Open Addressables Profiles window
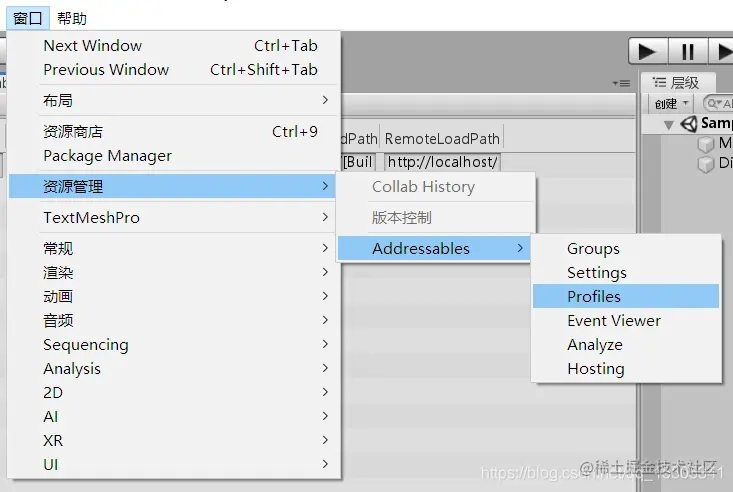The height and width of the screenshot is (492, 733). coord(626,297)
